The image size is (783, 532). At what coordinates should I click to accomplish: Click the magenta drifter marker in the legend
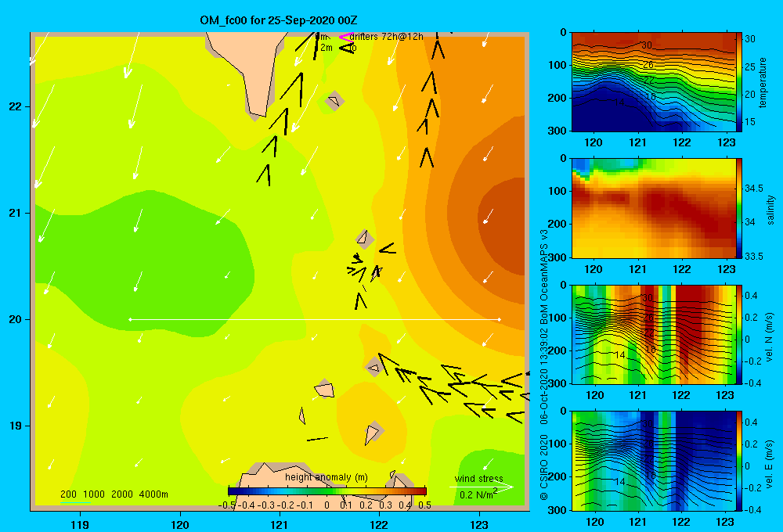346,37
